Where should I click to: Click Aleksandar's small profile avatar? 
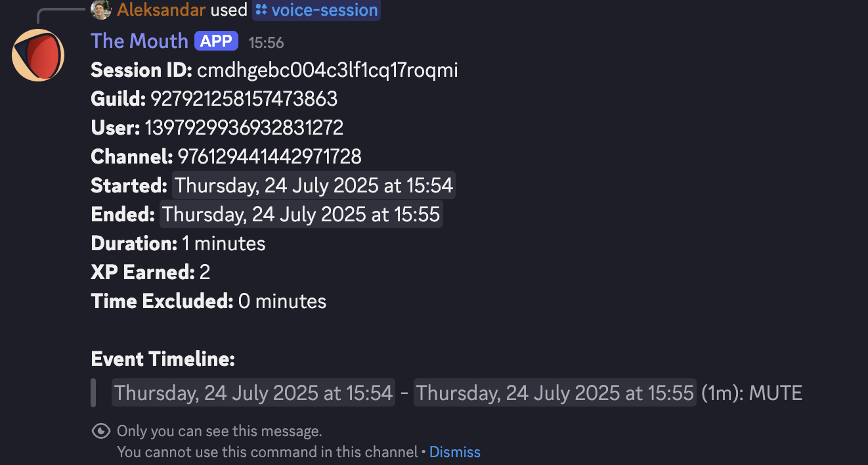[x=100, y=10]
